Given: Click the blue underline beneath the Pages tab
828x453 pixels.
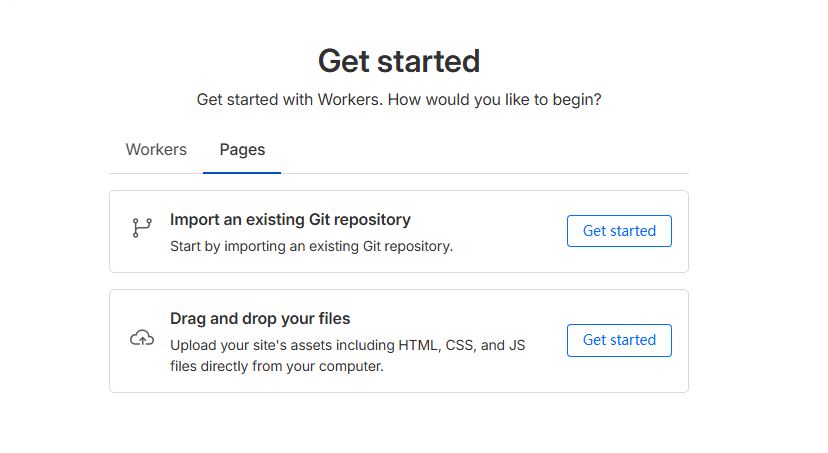Looking at the screenshot, I should [242, 172].
